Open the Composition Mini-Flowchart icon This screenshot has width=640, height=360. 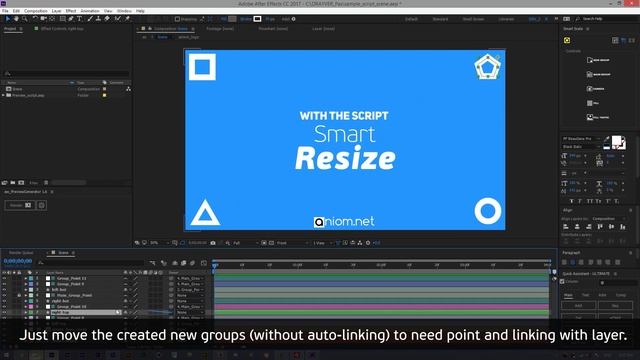153,263
